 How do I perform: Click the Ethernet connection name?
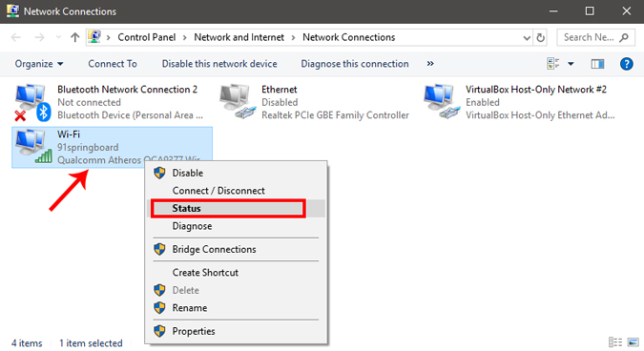pyautogui.click(x=280, y=89)
